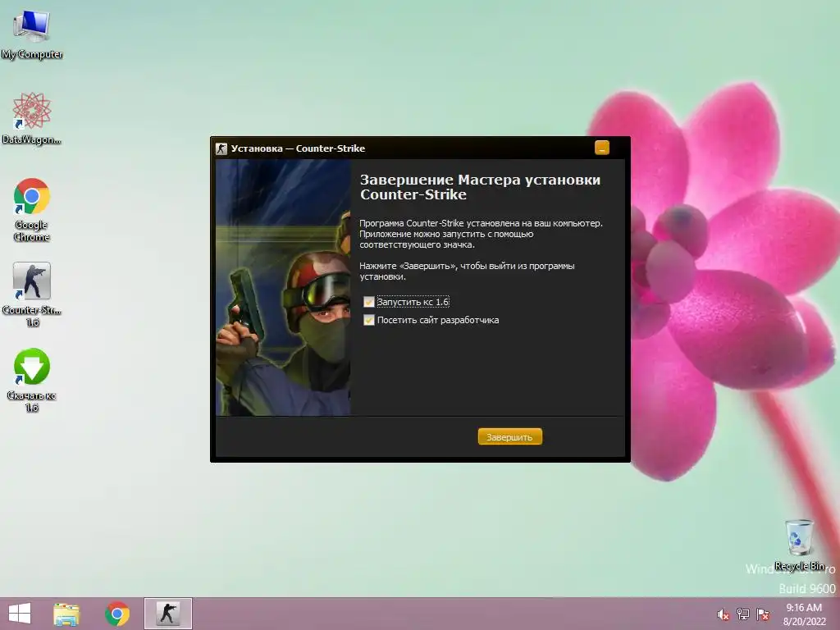Click the Завершить button
840x630 pixels.
pos(510,437)
